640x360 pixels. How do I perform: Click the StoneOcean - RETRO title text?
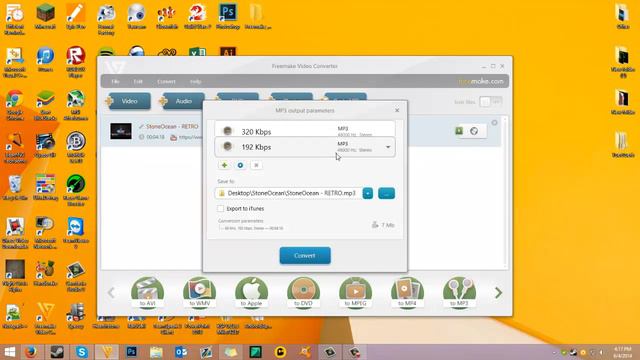(172, 127)
